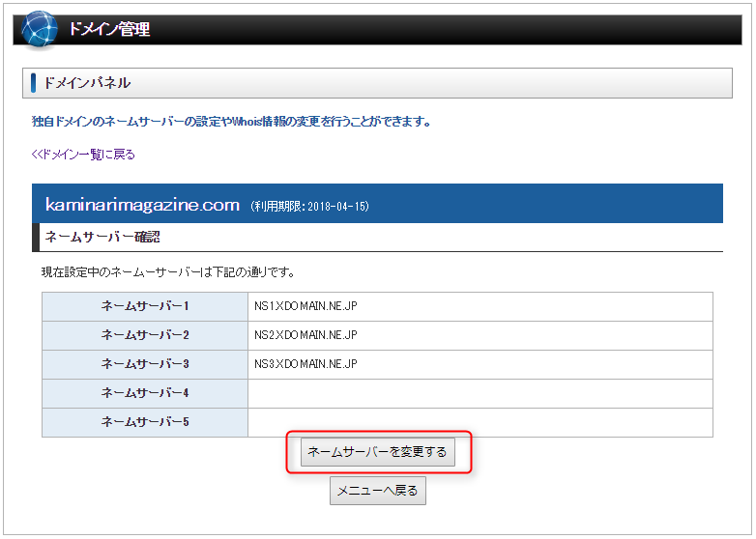Viewport: 756px width, 539px height.
Task: Click the empty ネームサーバー4 value cell
Action: [x=480, y=393]
